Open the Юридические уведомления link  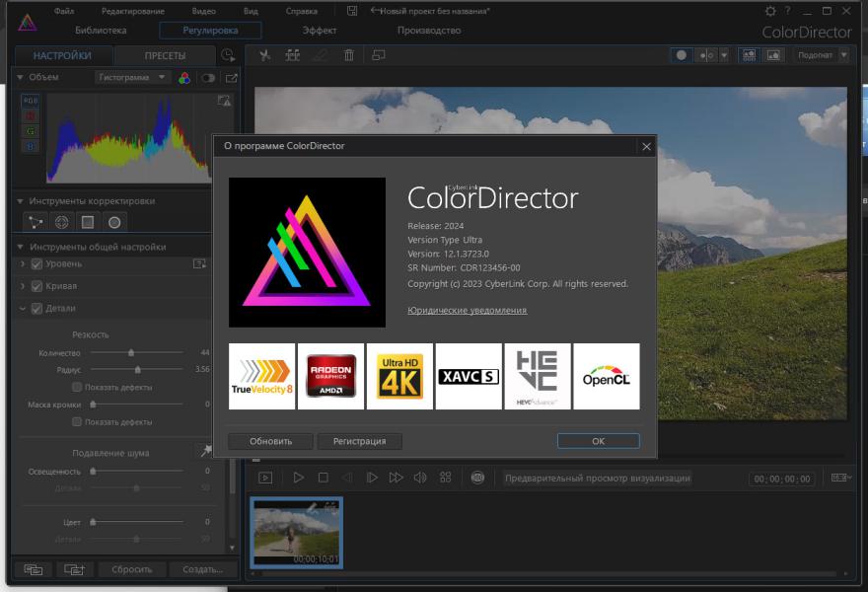coord(468,311)
